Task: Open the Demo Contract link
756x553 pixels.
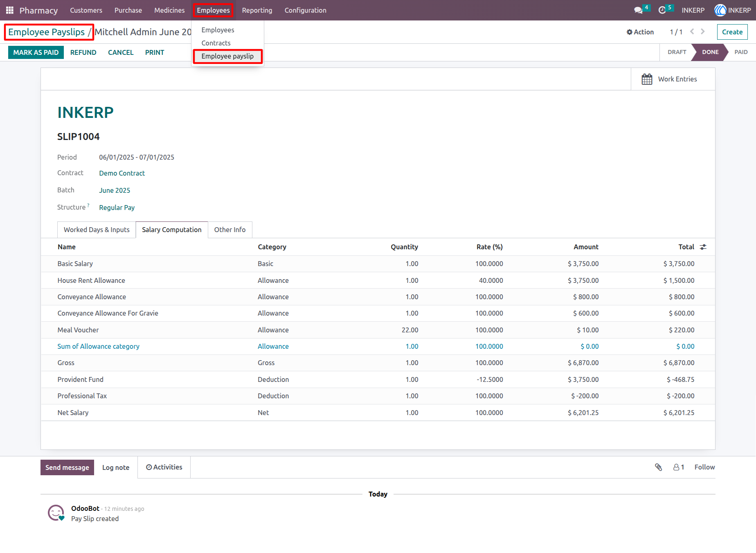Action: click(122, 173)
